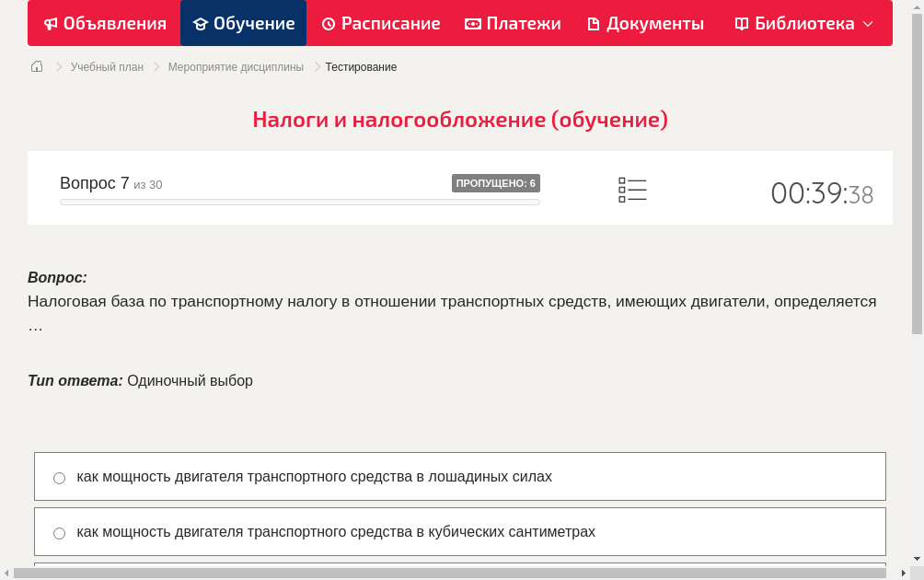Open the Учебный план breadcrumb link
The width and height of the screenshot is (924, 580).
(108, 66)
